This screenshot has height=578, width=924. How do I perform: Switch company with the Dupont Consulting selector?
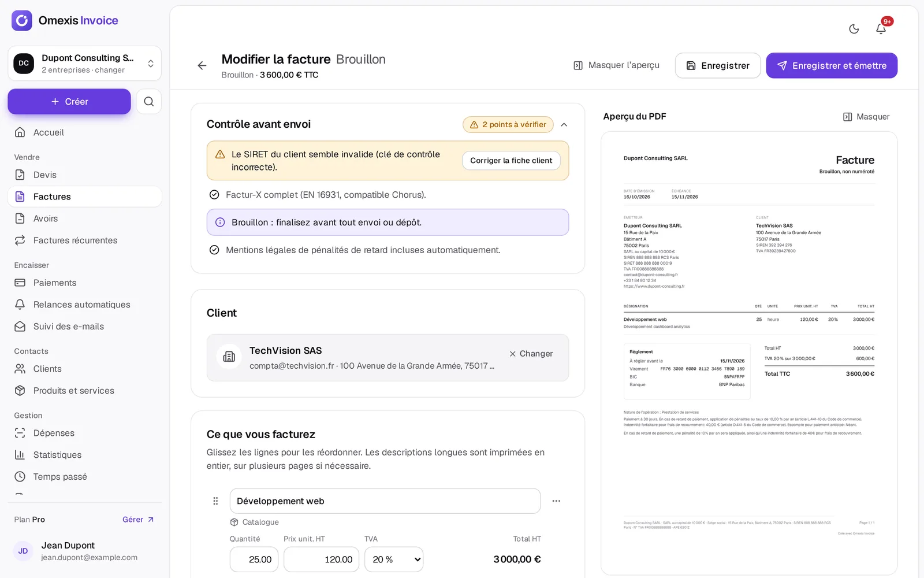coord(84,64)
